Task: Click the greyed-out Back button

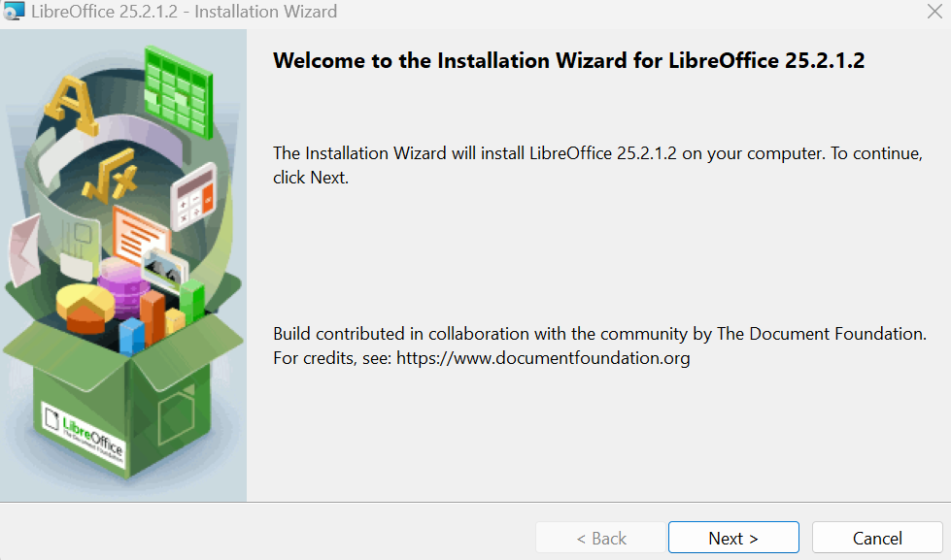Action: [x=601, y=538]
